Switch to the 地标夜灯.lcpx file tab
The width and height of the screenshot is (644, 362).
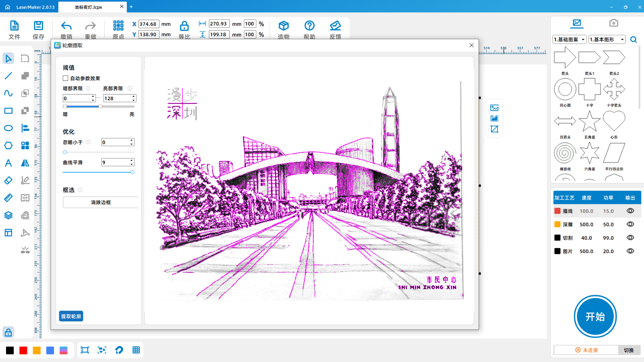(x=89, y=7)
